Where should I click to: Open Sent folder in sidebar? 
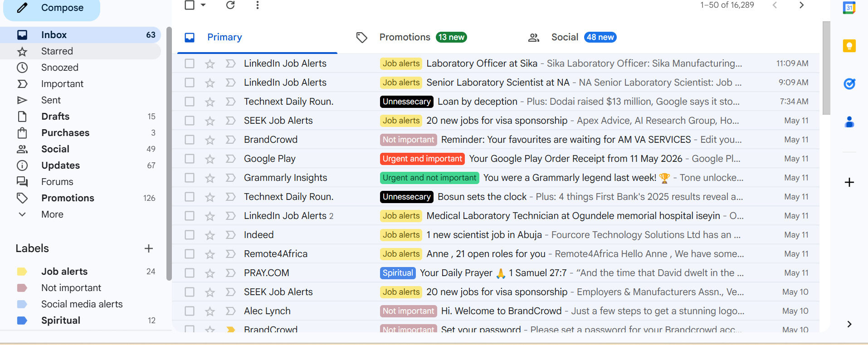[x=80, y=100]
